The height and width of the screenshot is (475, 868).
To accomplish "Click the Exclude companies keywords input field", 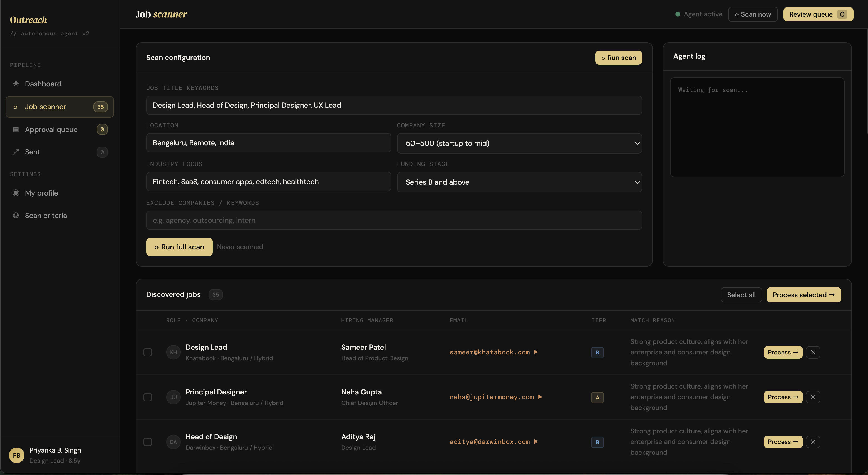I will coord(394,220).
